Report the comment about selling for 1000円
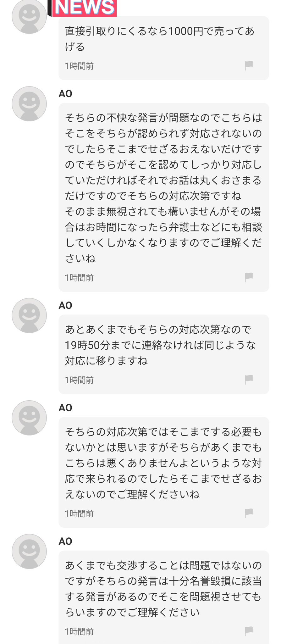 pos(249,65)
